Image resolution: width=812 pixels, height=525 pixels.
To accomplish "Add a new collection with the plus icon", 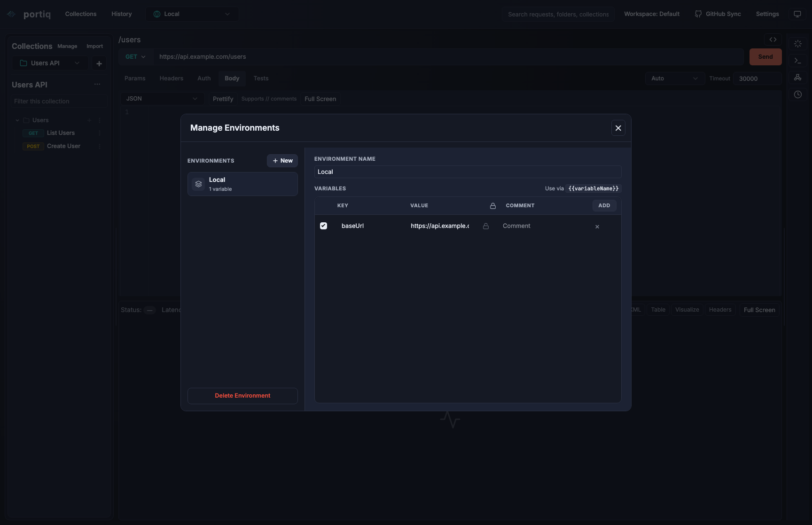I will [x=99, y=63].
